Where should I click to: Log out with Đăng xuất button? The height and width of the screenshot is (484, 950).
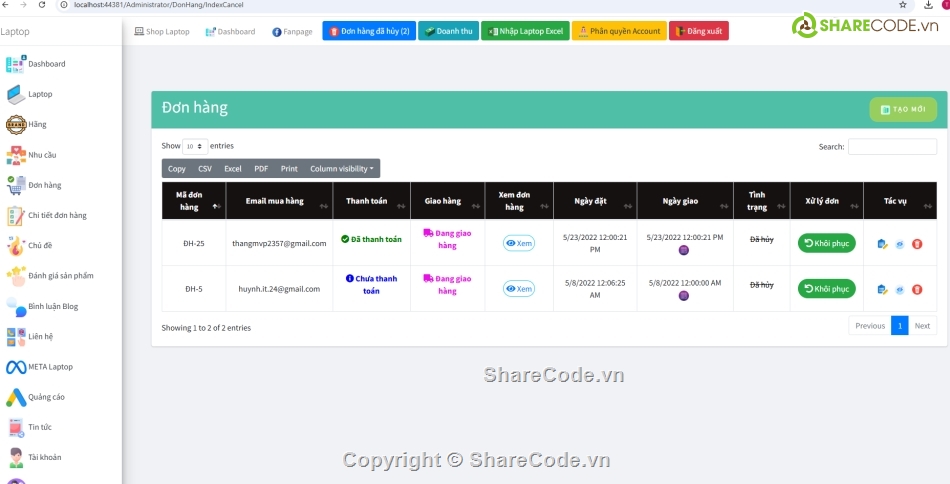pos(699,31)
